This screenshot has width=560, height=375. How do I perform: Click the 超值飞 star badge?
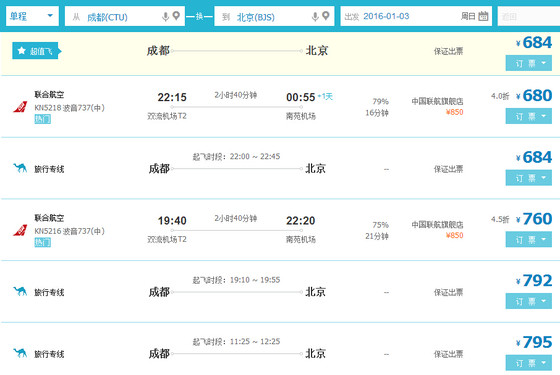[x=36, y=51]
